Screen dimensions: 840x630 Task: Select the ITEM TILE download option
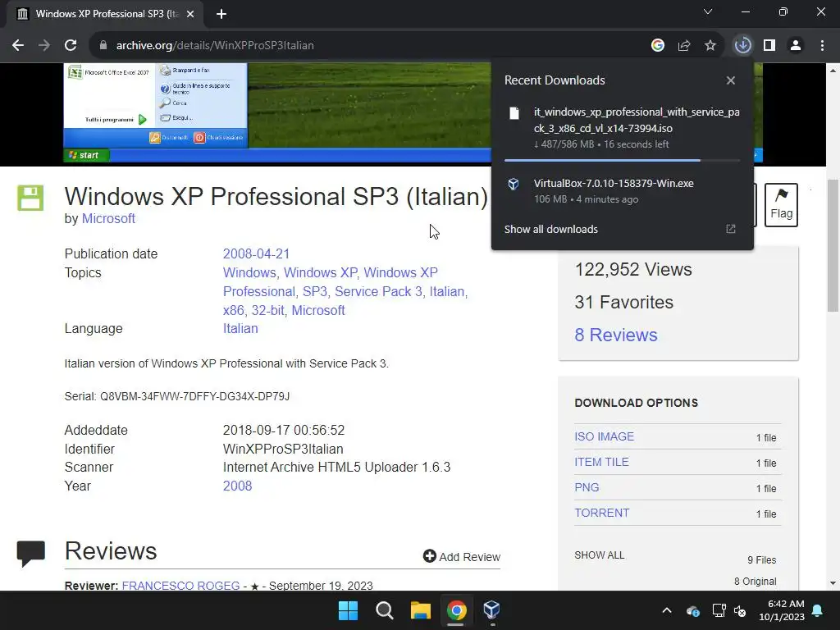pos(601,462)
